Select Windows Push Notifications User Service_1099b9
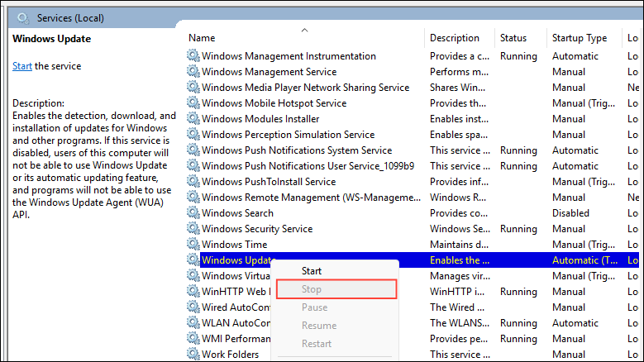Screen dimensions: 644x362 click(x=308, y=166)
